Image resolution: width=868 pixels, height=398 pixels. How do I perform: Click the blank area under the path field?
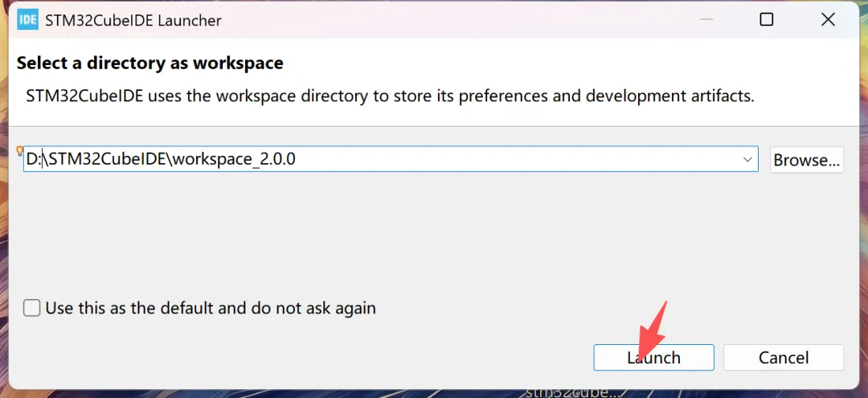[x=386, y=233]
